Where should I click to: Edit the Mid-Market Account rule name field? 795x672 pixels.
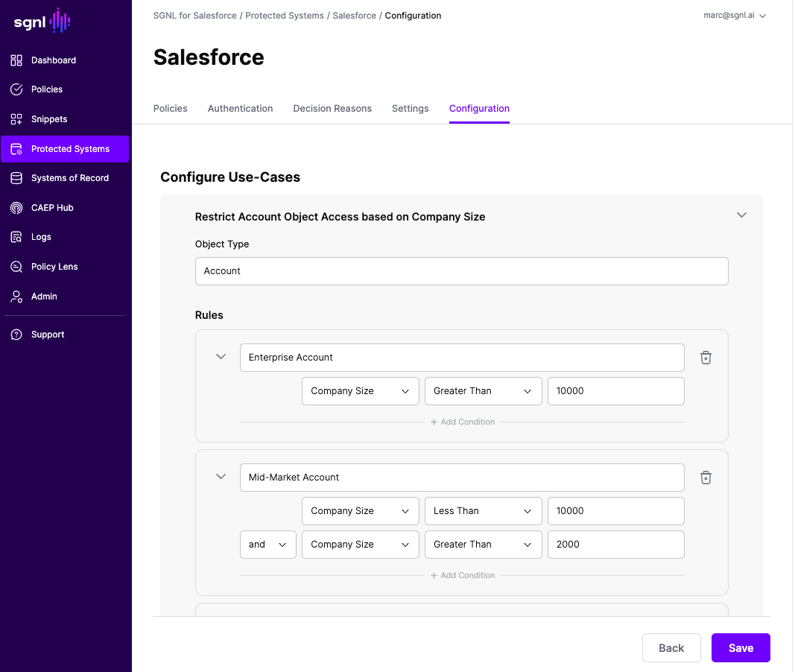point(462,478)
